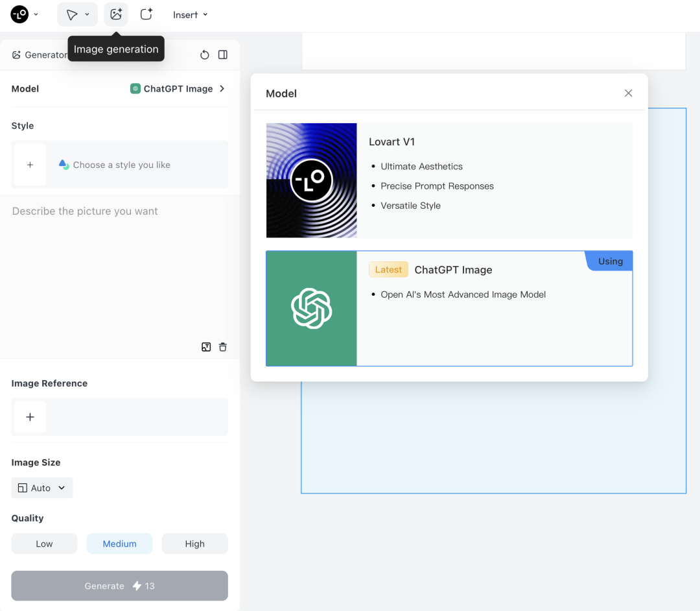700x611 pixels.
Task: Open the Image Size Auto dropdown
Action: 42,488
